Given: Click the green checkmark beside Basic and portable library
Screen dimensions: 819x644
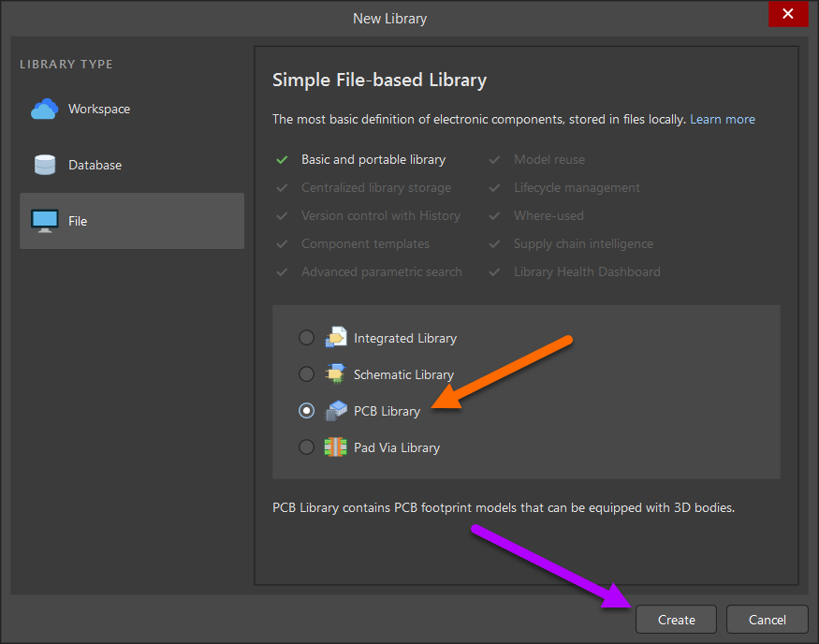Looking at the screenshot, I should [x=282, y=160].
